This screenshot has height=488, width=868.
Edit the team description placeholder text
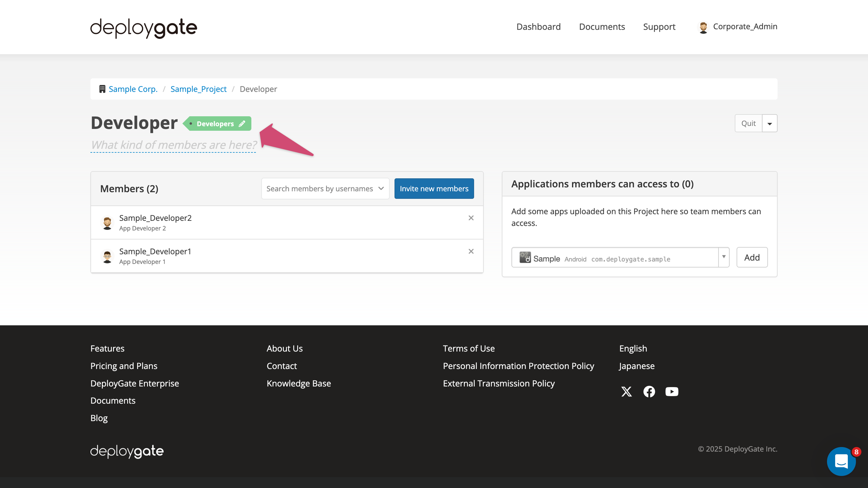tap(174, 145)
